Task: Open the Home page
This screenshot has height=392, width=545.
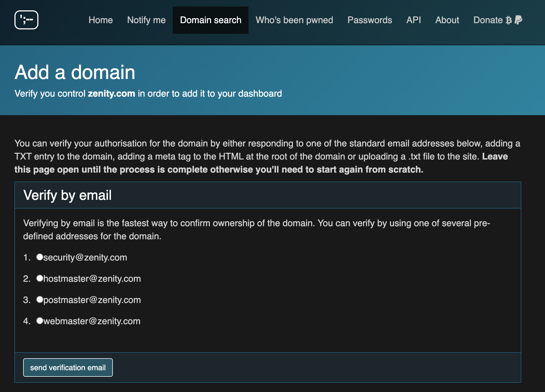Action: [x=101, y=20]
